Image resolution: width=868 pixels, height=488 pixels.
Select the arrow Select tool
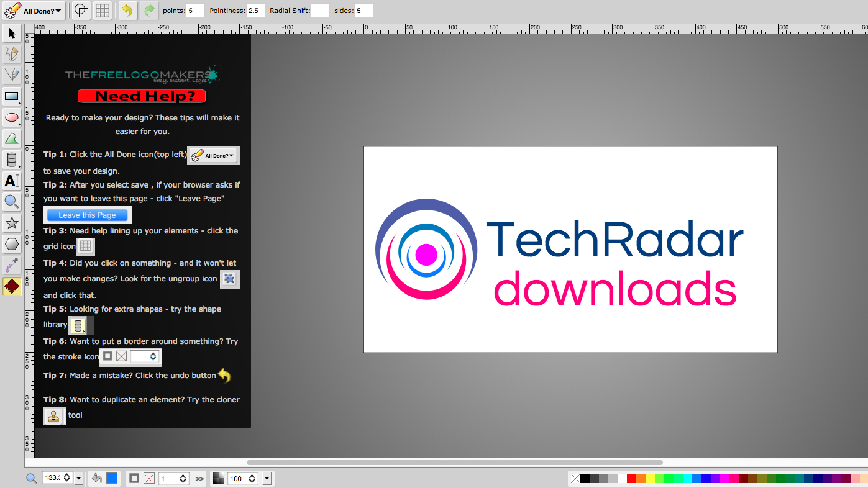(12, 33)
